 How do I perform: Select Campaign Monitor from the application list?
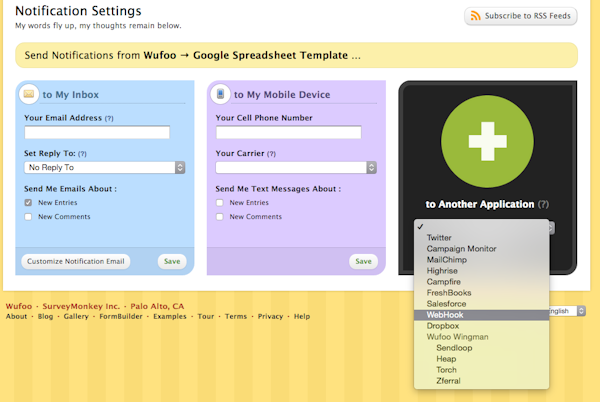pos(481,249)
